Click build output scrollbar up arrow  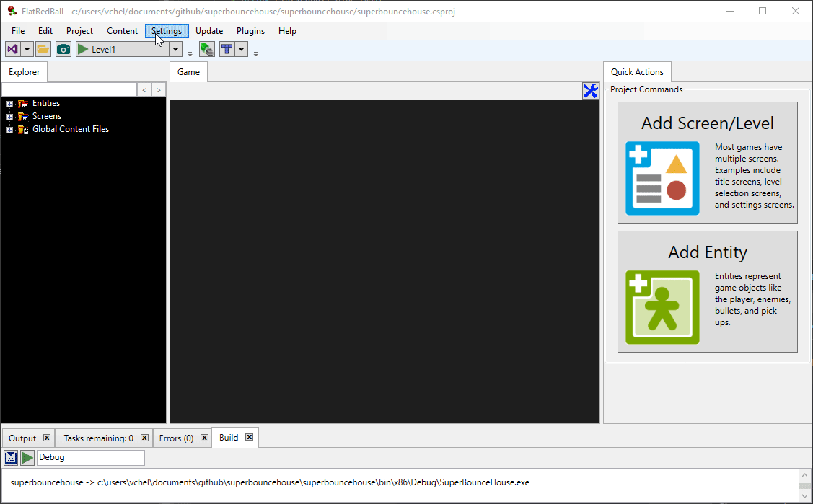[805, 475]
